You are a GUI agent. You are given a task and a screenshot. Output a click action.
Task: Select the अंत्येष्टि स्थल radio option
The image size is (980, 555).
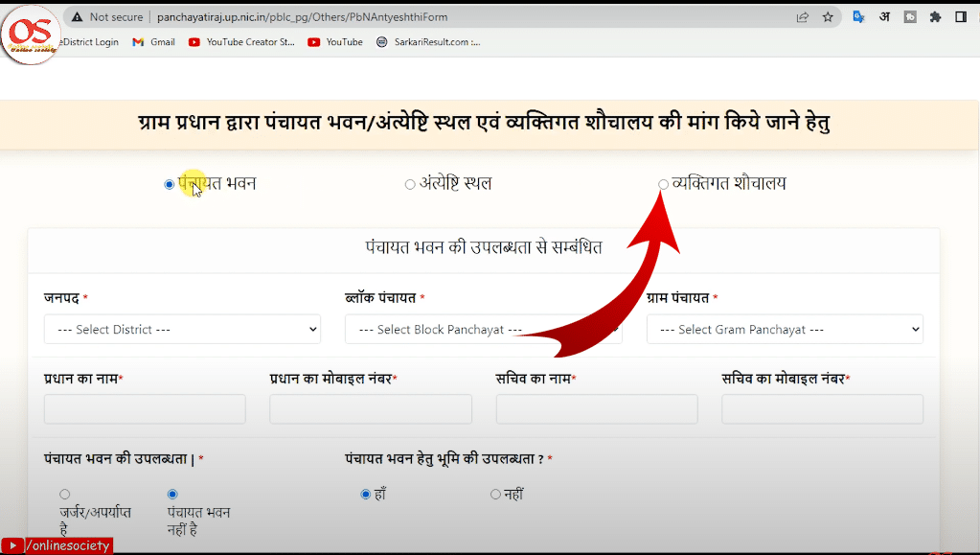[x=410, y=184]
